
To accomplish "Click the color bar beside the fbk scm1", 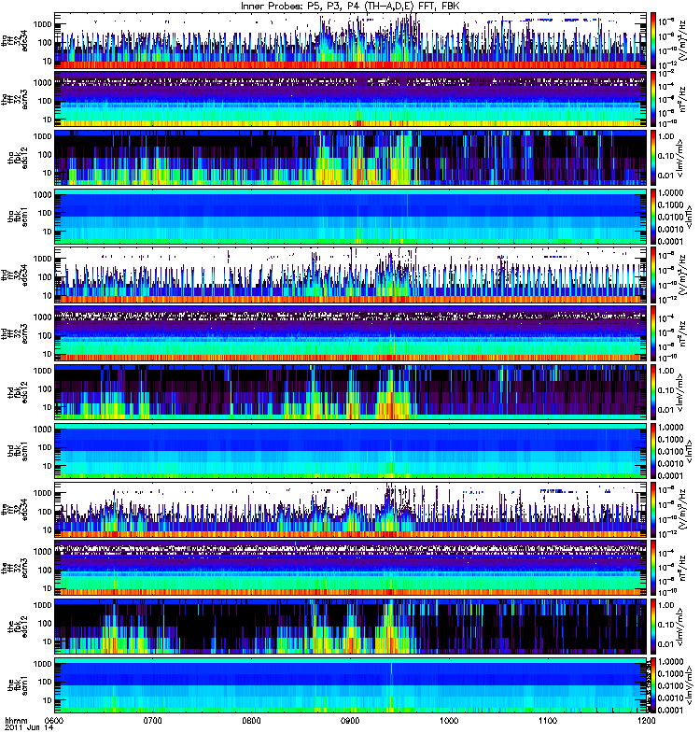I will pos(653,685).
